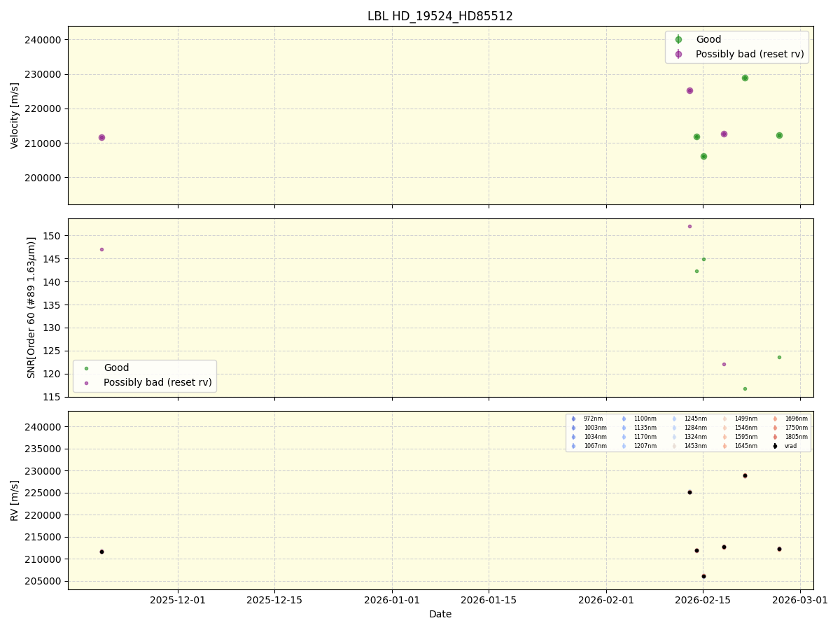Click the 1324nm legend marker
This screenshot has height=630, width=840.
pyautogui.click(x=674, y=437)
